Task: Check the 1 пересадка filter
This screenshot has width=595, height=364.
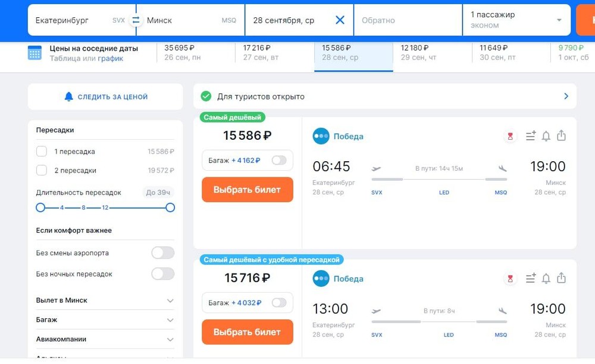Action: pyautogui.click(x=42, y=151)
